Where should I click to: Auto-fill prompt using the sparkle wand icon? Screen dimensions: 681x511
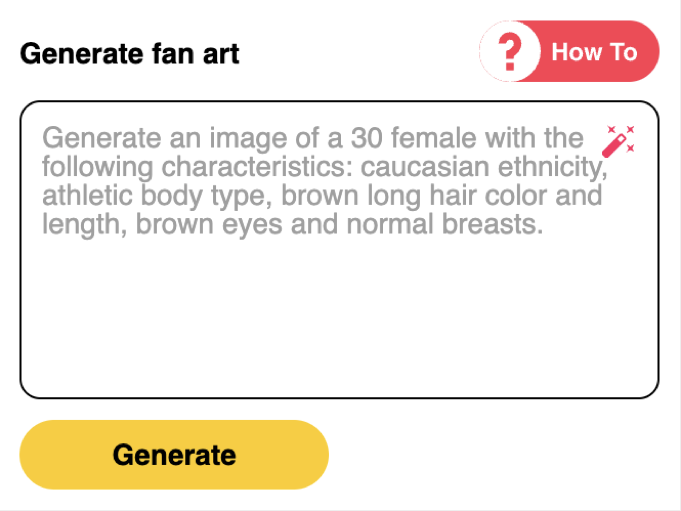click(x=620, y=140)
